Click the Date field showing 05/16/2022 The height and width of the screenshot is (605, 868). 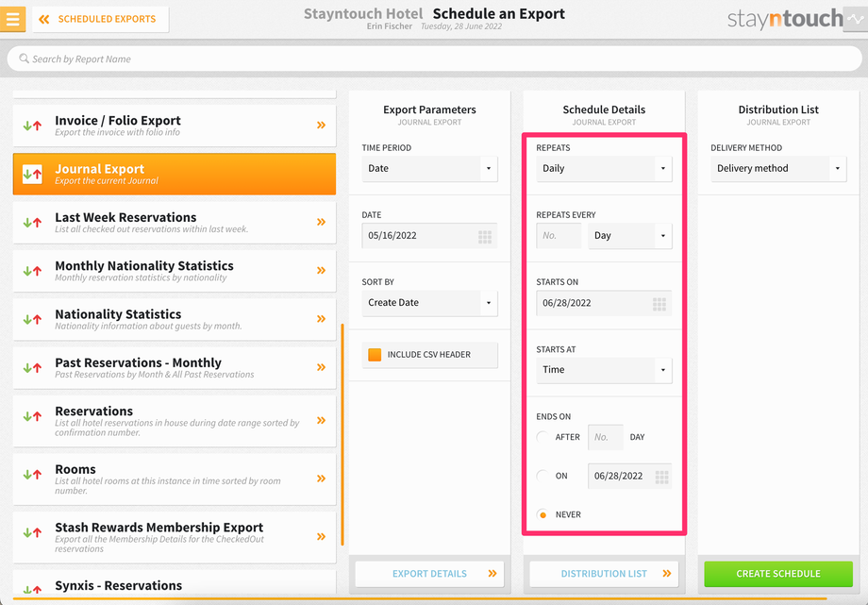pos(429,236)
